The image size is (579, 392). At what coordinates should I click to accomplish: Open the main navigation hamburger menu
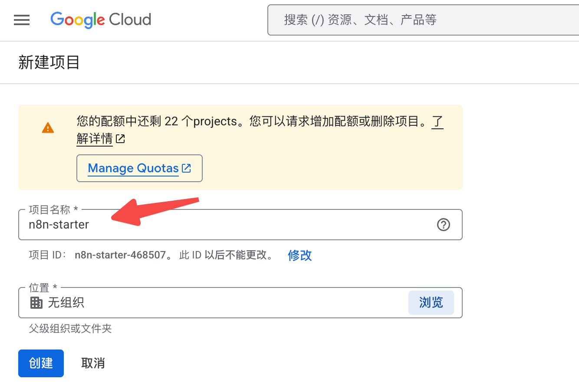22,20
